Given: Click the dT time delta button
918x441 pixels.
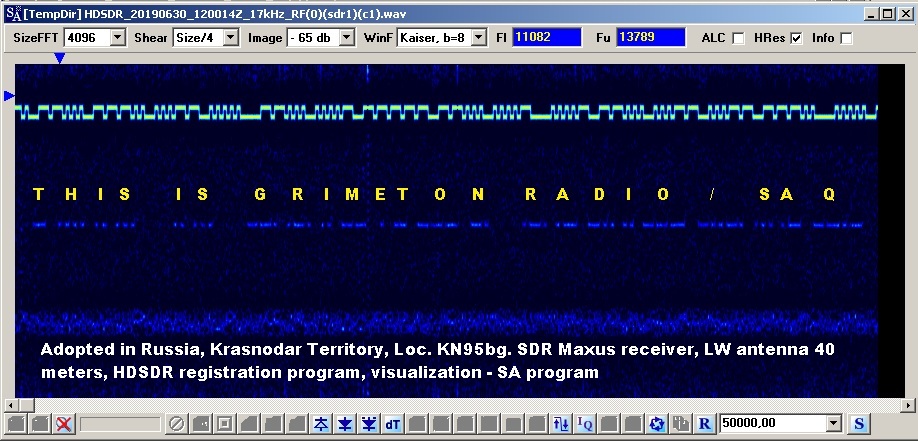Looking at the screenshot, I should pos(393,423).
